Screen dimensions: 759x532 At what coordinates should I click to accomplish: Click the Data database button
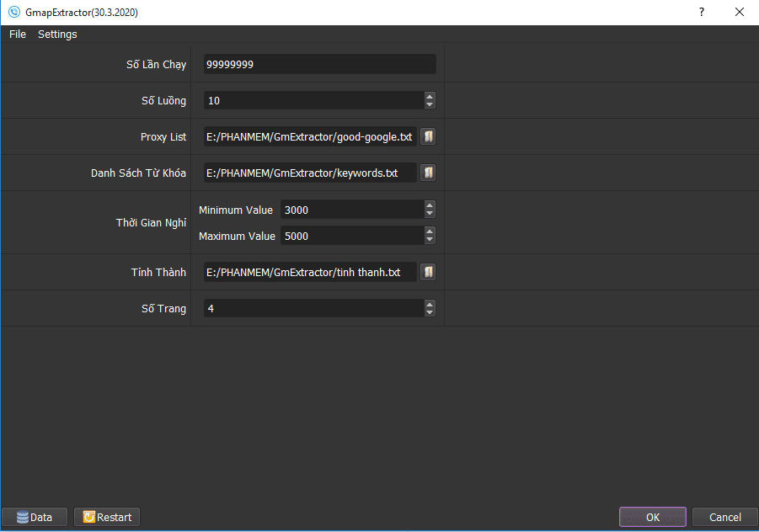click(35, 517)
